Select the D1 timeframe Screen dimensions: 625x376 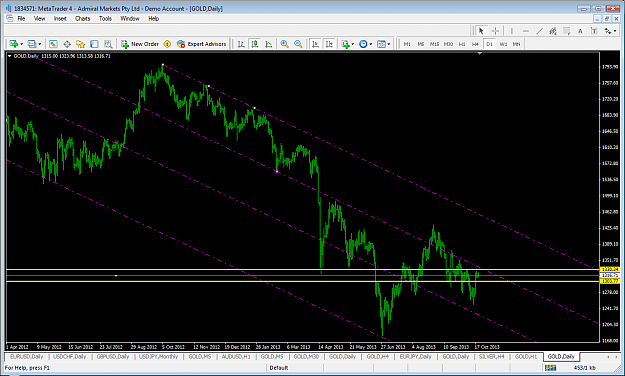click(489, 44)
